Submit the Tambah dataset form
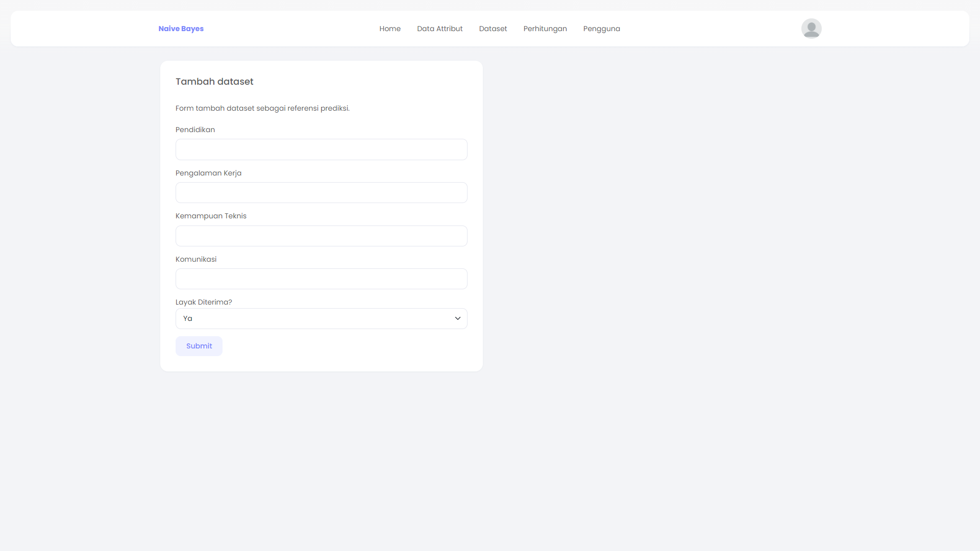The width and height of the screenshot is (980, 551). (x=199, y=346)
